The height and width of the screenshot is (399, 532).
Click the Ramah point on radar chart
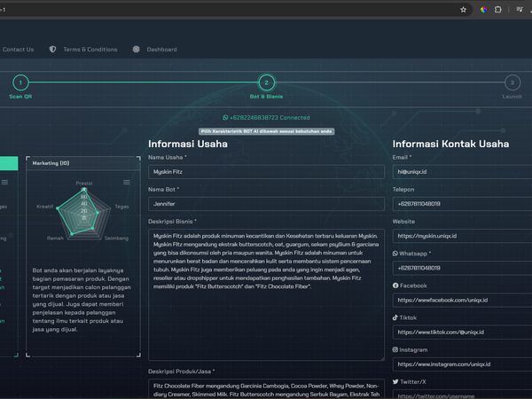(x=72, y=233)
